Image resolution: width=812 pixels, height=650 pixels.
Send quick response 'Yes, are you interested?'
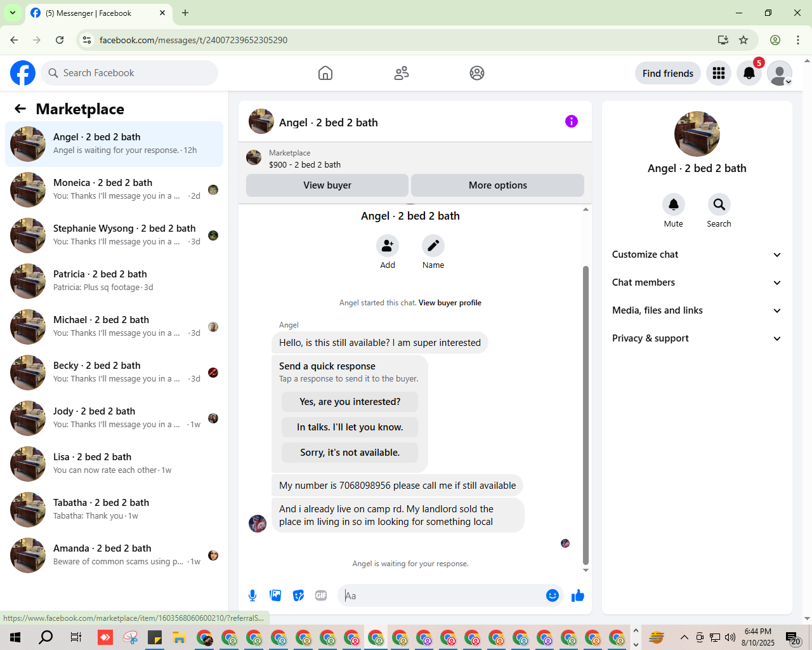pos(350,402)
